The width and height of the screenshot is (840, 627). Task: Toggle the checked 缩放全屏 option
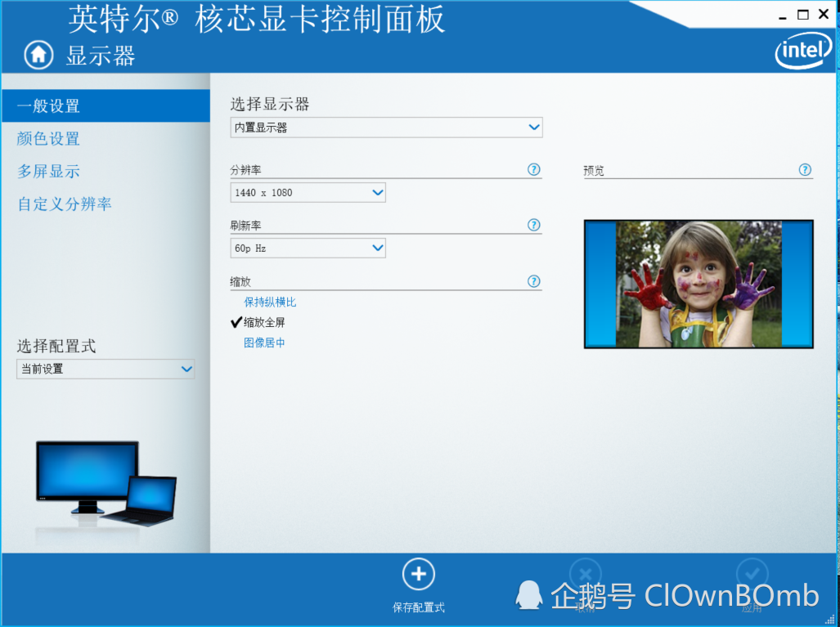tap(263, 323)
